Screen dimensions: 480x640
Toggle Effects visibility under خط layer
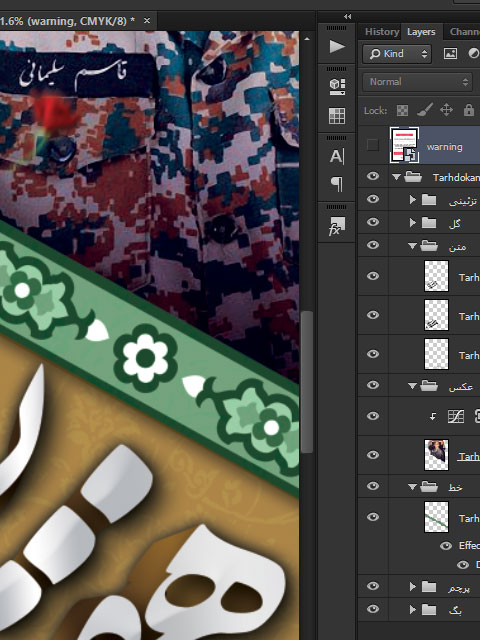(x=446, y=546)
